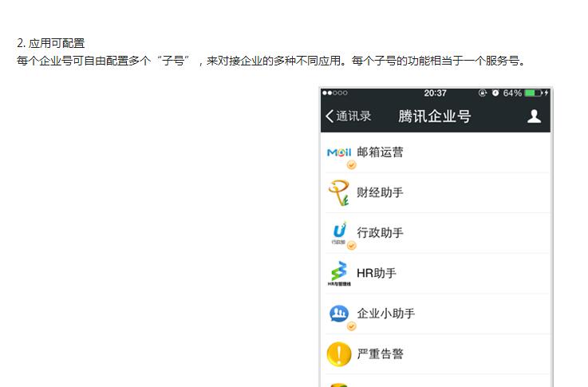Click the Mail icon for 邮箱运营
Screen dimensions: 588x387
pos(339,152)
